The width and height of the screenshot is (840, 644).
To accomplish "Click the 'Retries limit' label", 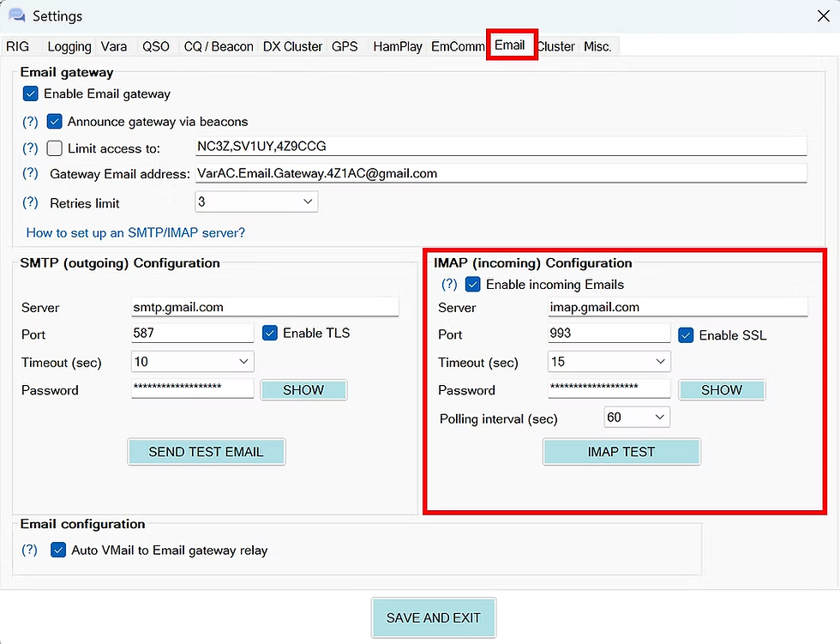I will pyautogui.click(x=85, y=203).
